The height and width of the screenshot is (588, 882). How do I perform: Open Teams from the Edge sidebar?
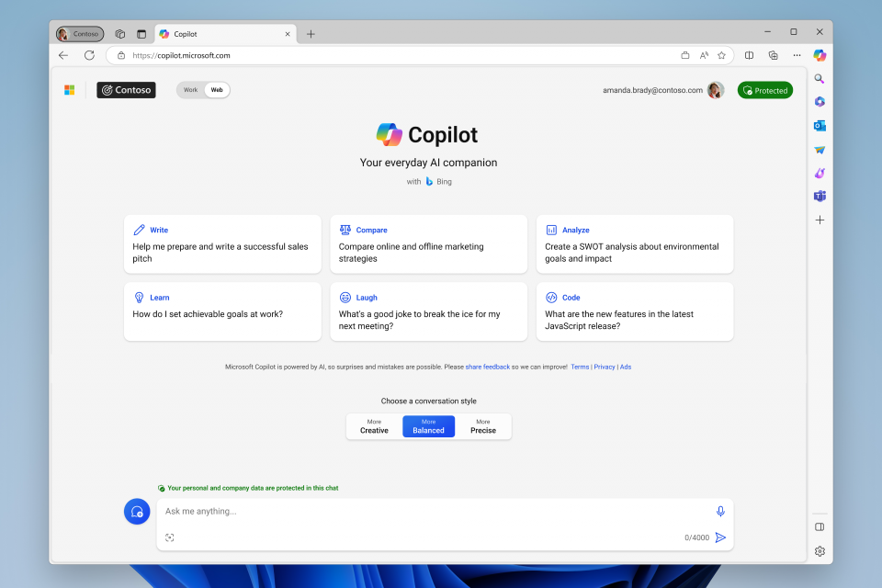[820, 196]
